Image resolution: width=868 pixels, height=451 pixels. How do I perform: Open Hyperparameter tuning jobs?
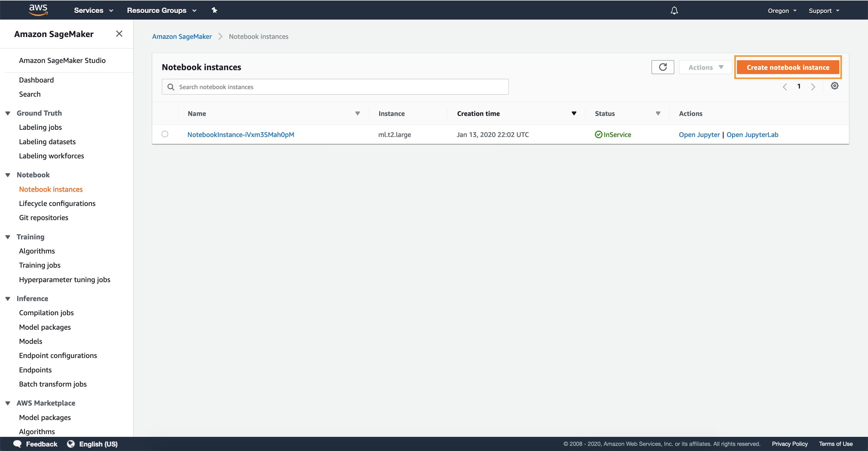tap(65, 280)
